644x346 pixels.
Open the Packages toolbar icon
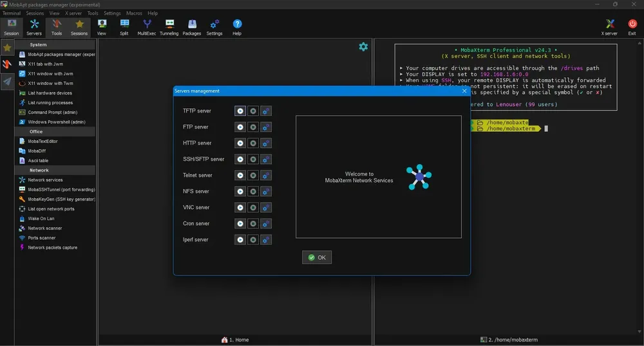point(192,28)
